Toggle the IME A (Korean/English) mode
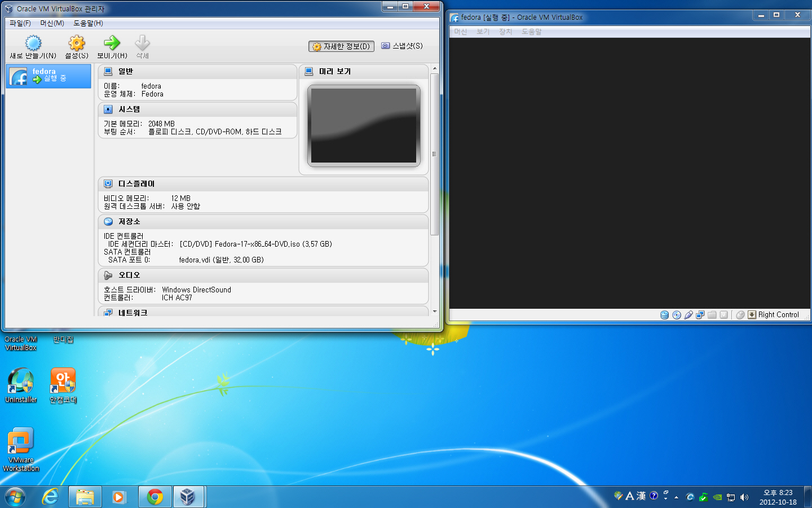The image size is (812, 508). click(x=630, y=496)
